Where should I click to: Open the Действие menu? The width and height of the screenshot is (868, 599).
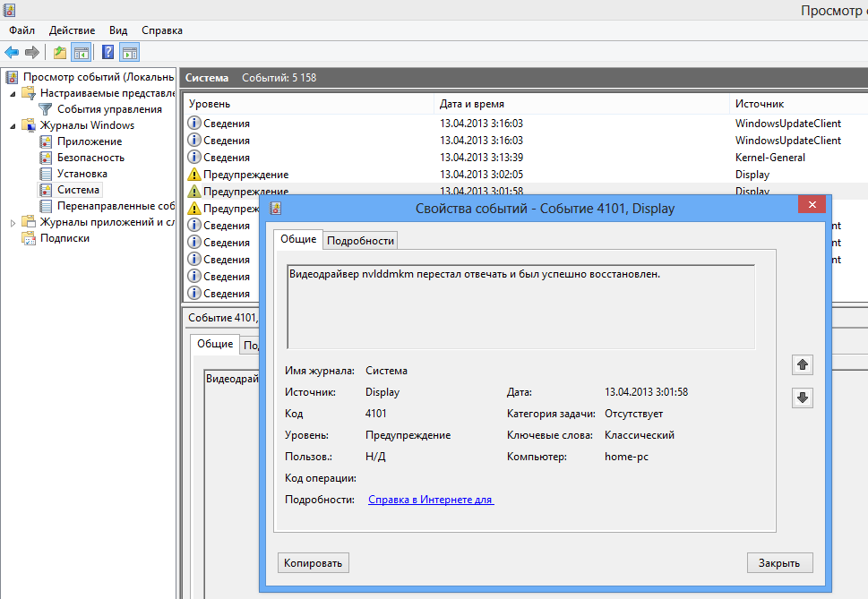pos(72,30)
